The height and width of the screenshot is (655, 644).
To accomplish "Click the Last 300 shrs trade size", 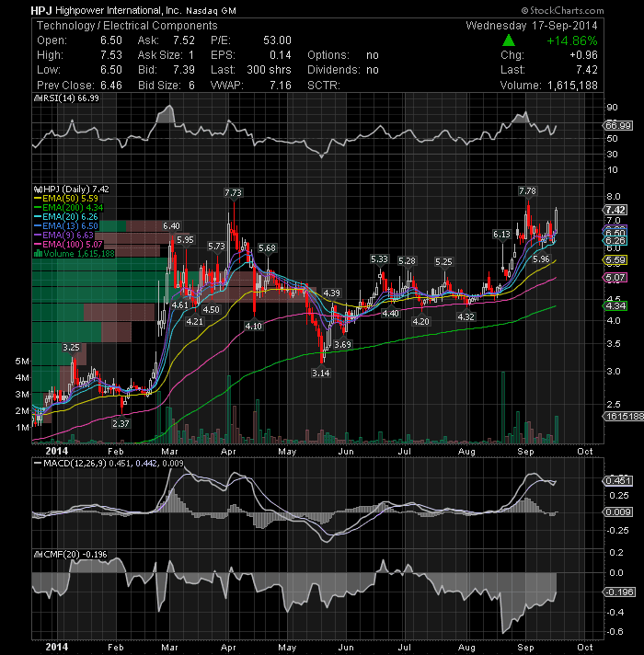I will (x=269, y=70).
